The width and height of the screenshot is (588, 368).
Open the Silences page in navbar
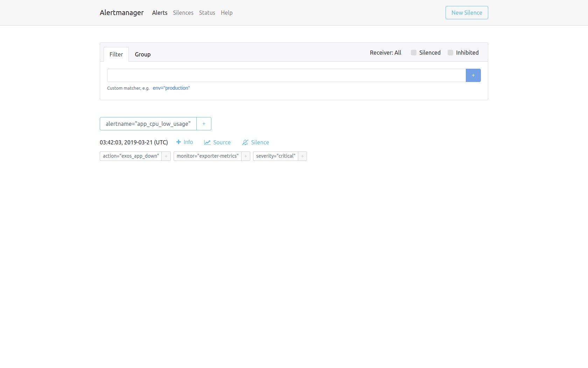(x=183, y=13)
